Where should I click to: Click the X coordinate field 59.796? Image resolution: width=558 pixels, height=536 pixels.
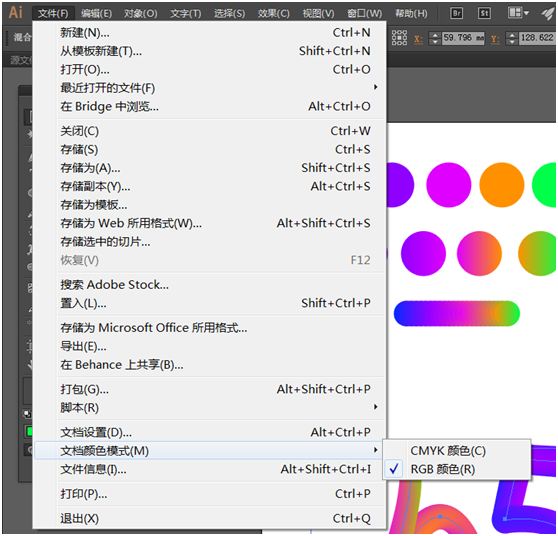(x=463, y=38)
